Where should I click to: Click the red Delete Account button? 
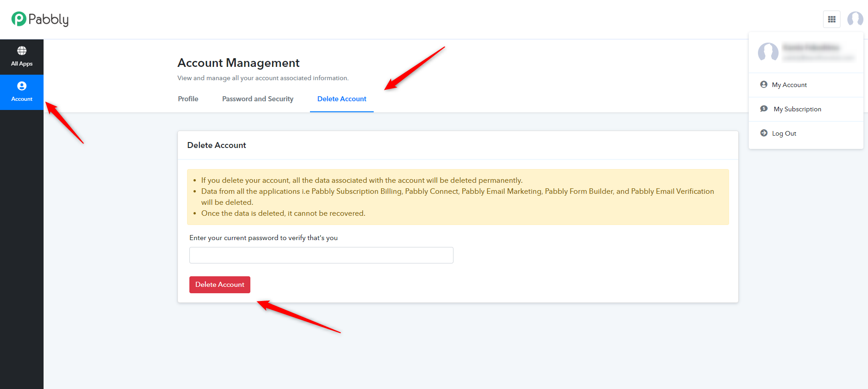[220, 285]
